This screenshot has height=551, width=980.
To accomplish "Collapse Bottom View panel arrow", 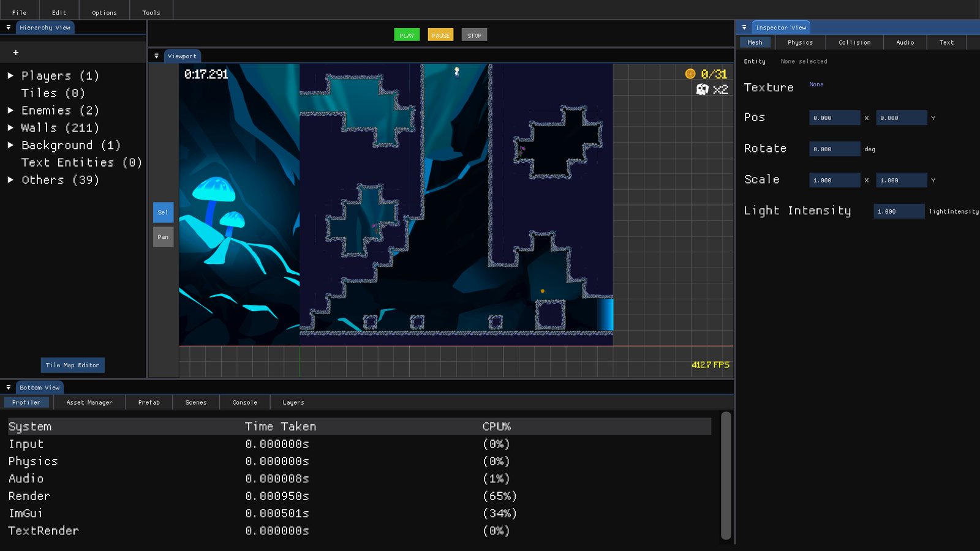I will pyautogui.click(x=9, y=388).
